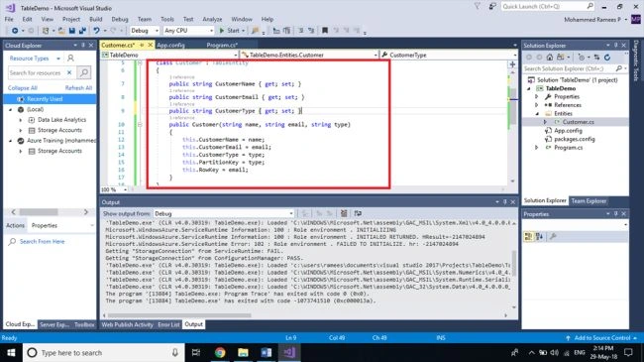
Task: Click the Solution Explorer Refresh icon
Action: (x=607, y=58)
